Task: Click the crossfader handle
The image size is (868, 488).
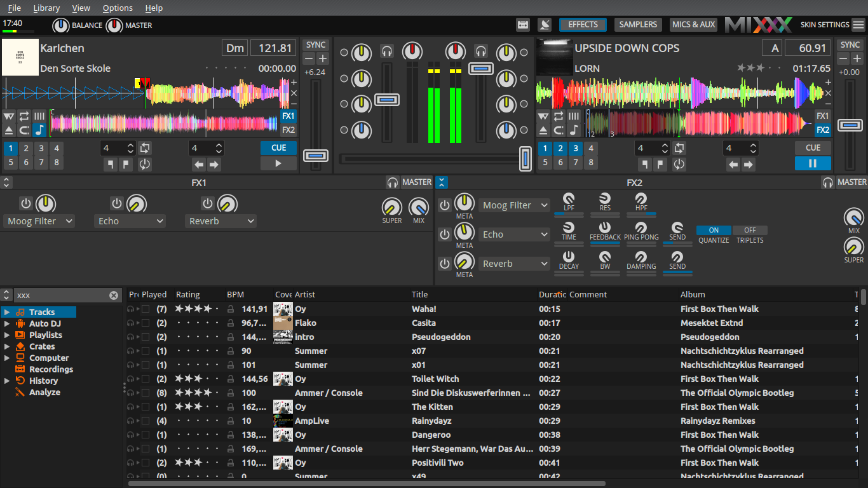Action: coord(525,158)
